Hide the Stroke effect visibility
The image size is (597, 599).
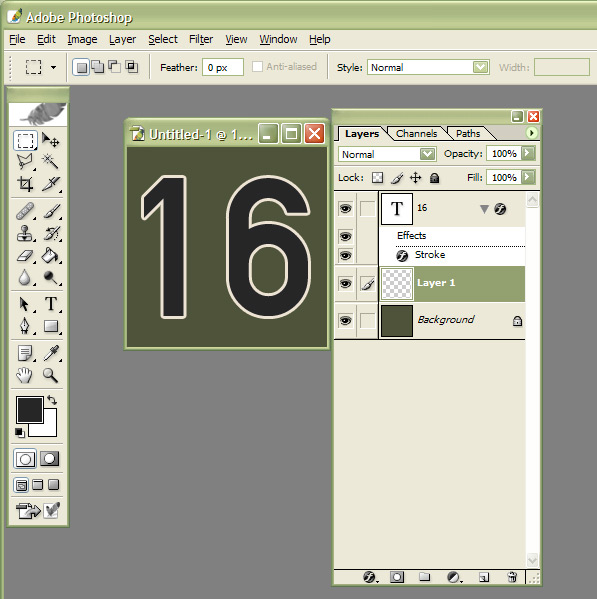(345, 255)
